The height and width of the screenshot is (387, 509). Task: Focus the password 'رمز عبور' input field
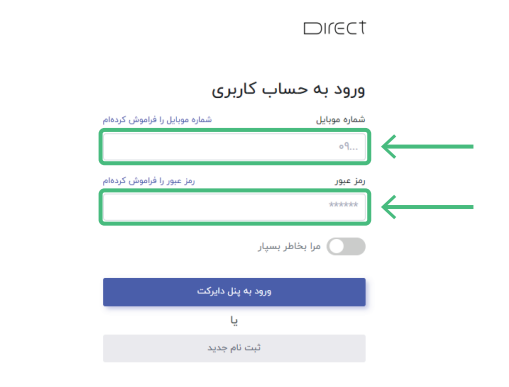pyautogui.click(x=234, y=207)
